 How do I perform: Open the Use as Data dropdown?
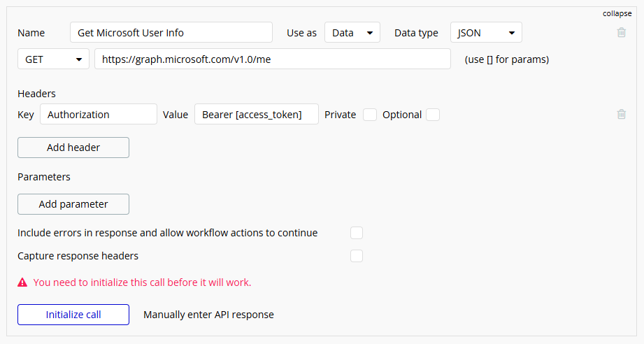(352, 32)
